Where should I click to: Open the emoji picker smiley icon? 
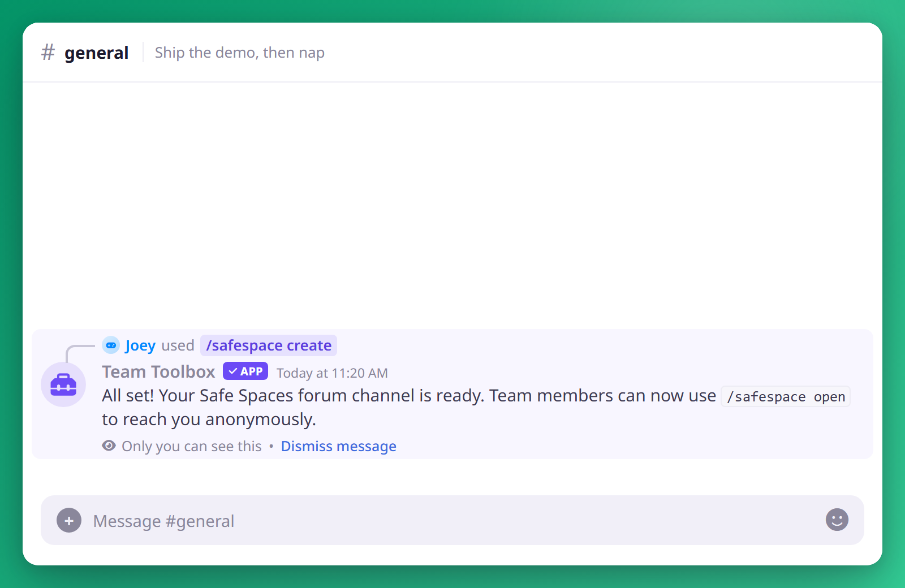[837, 520]
